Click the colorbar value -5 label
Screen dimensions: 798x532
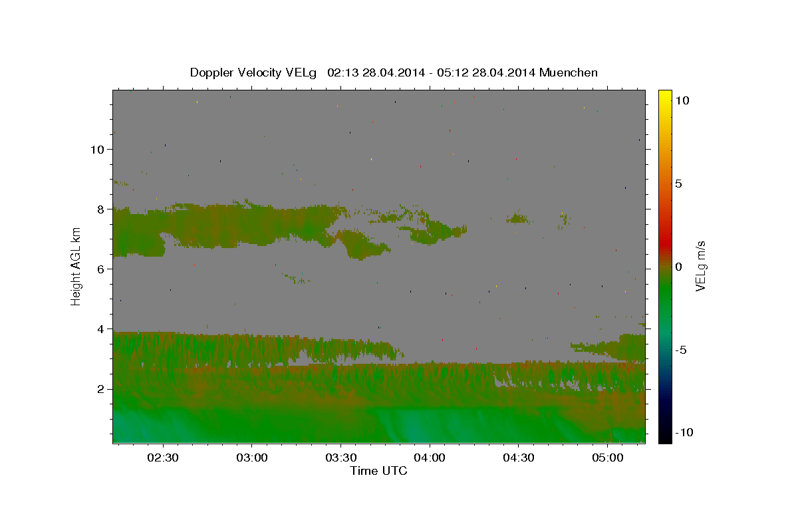click(681, 350)
